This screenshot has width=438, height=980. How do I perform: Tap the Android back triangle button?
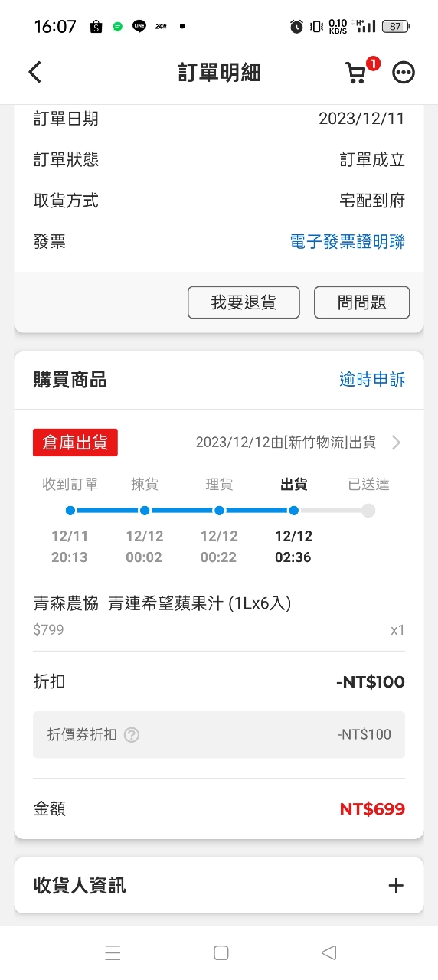(329, 952)
